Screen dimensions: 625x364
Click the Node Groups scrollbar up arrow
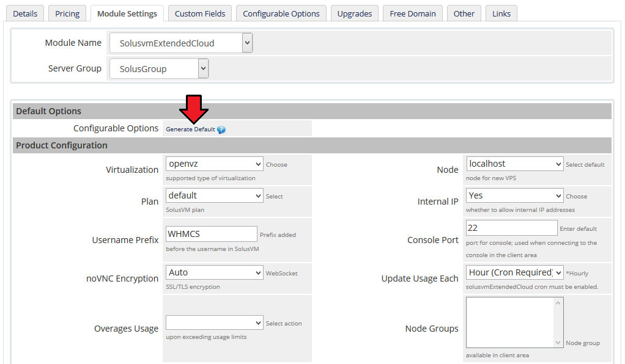558,303
